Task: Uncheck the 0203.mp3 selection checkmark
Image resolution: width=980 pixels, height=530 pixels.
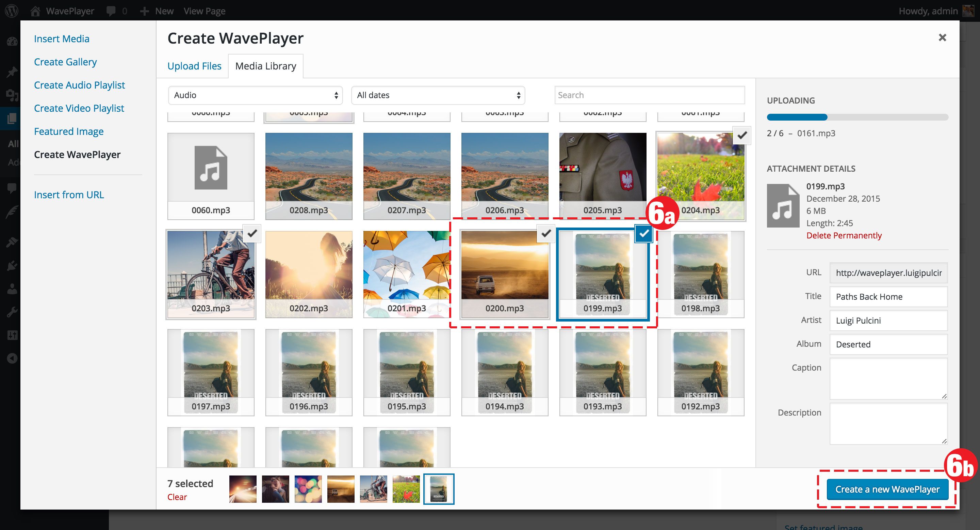Action: (x=252, y=233)
